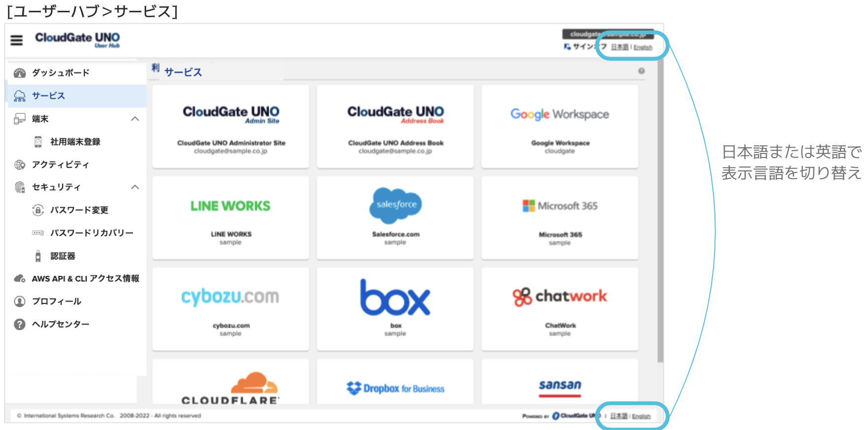Click the セキュリティ fingerprint icon
This screenshot has height=430, width=868.
click(x=20, y=187)
